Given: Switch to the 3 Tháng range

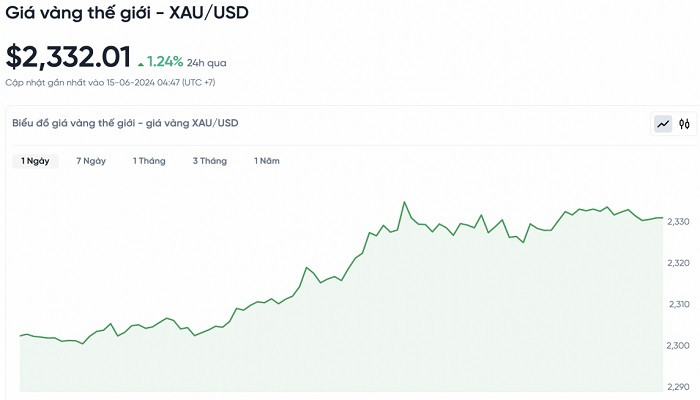Looking at the screenshot, I should 210,161.
